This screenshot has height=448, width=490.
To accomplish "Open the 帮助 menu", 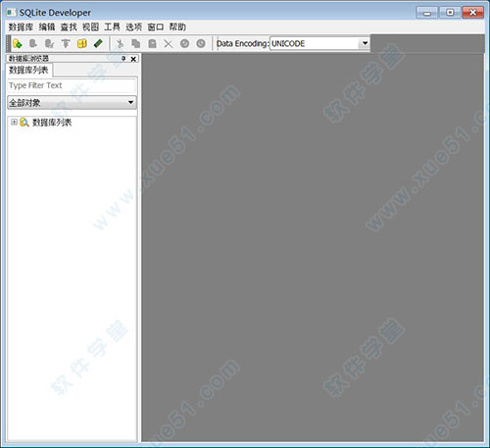I will [x=177, y=26].
